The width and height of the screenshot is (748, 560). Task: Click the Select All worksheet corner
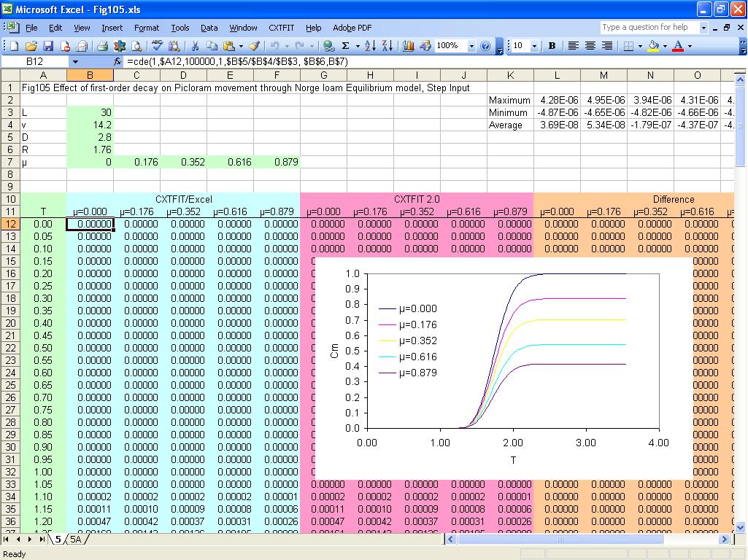coord(10,74)
